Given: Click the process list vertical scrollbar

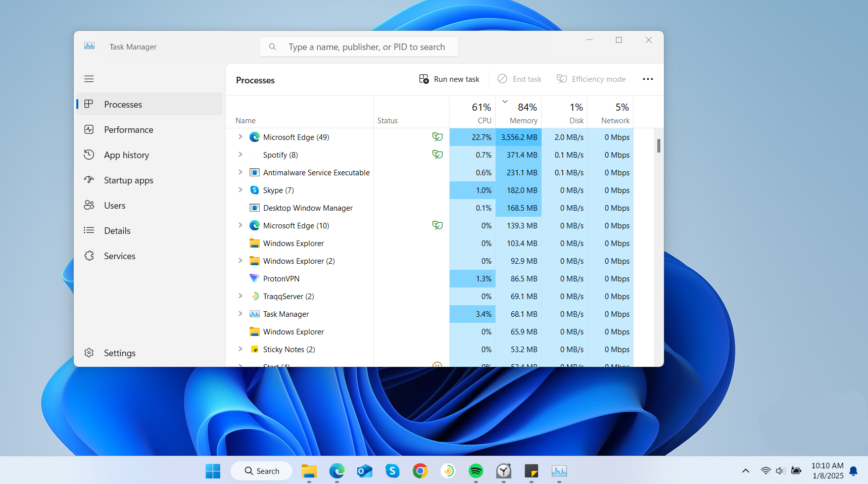Looking at the screenshot, I should click(x=658, y=146).
